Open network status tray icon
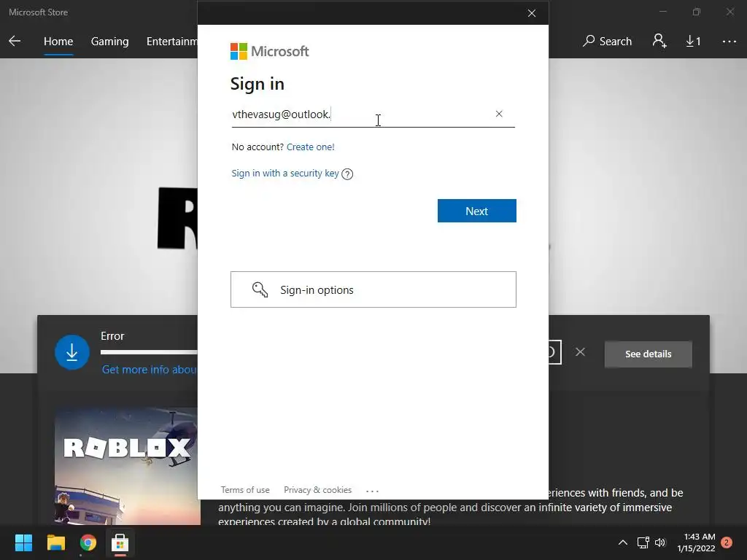The image size is (747, 560). (643, 542)
